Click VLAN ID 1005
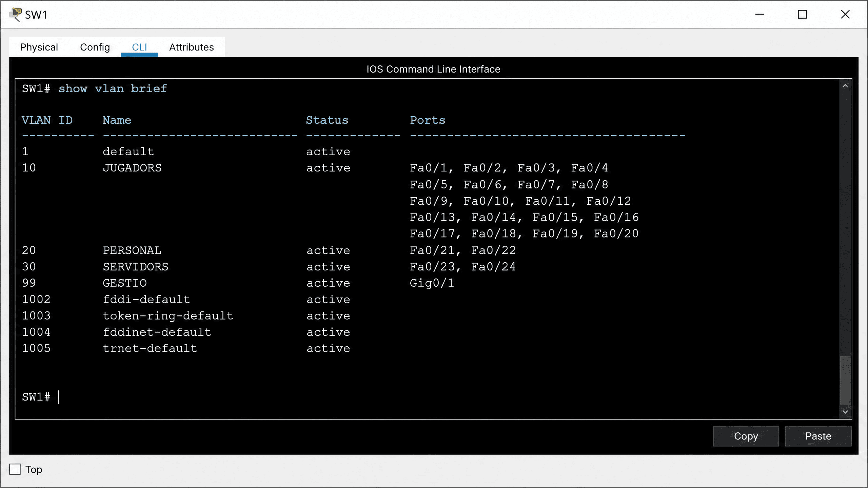Image resolution: width=868 pixels, height=488 pixels. (x=36, y=348)
